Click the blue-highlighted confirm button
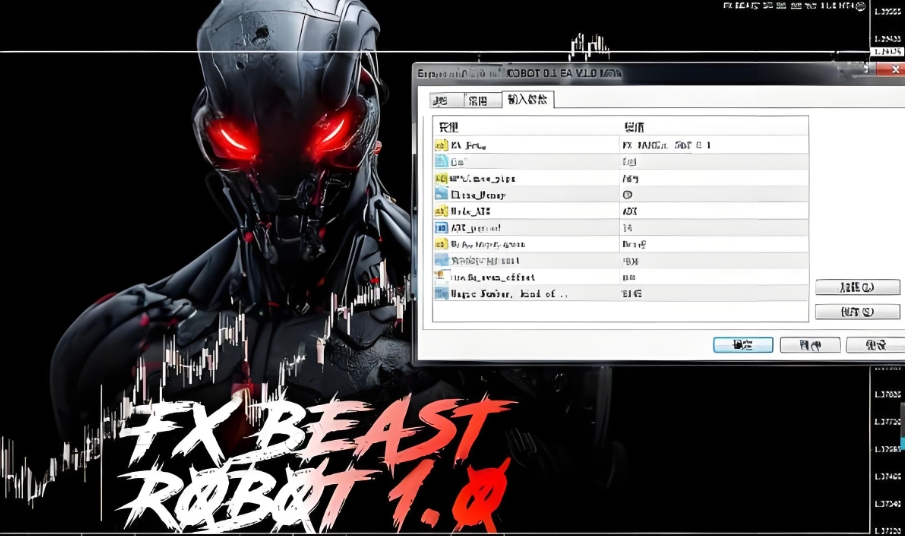905x536 pixels. coord(743,345)
